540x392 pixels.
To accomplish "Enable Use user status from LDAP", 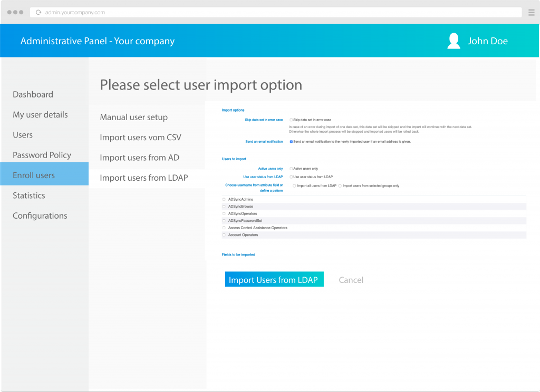I will (291, 177).
